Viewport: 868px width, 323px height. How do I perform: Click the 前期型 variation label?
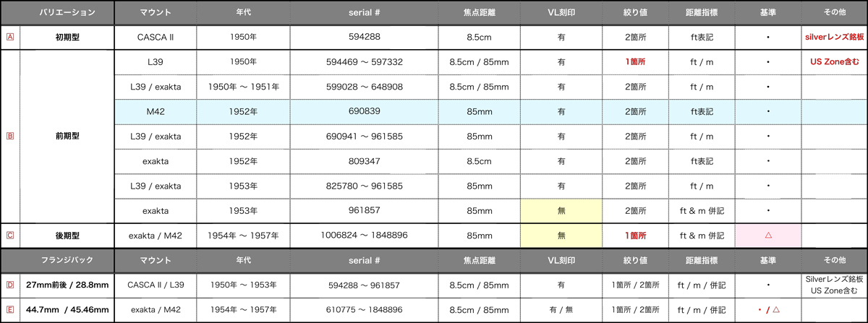(67, 136)
